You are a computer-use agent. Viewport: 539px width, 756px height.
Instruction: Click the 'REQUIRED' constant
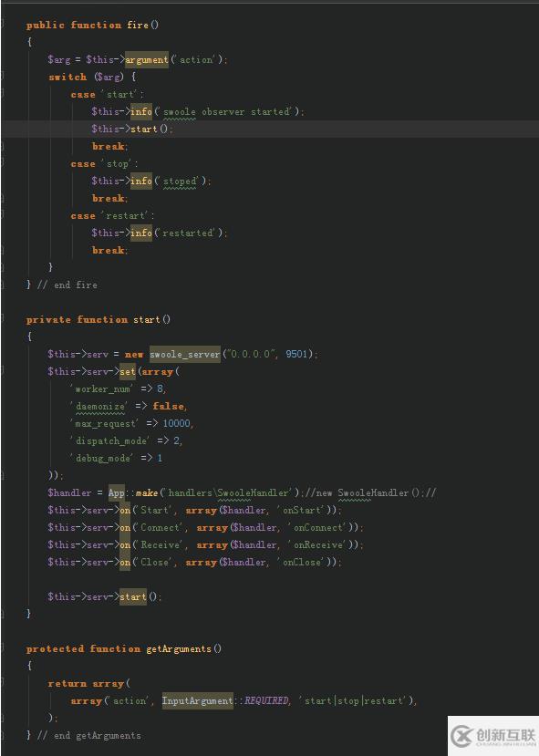(266, 701)
